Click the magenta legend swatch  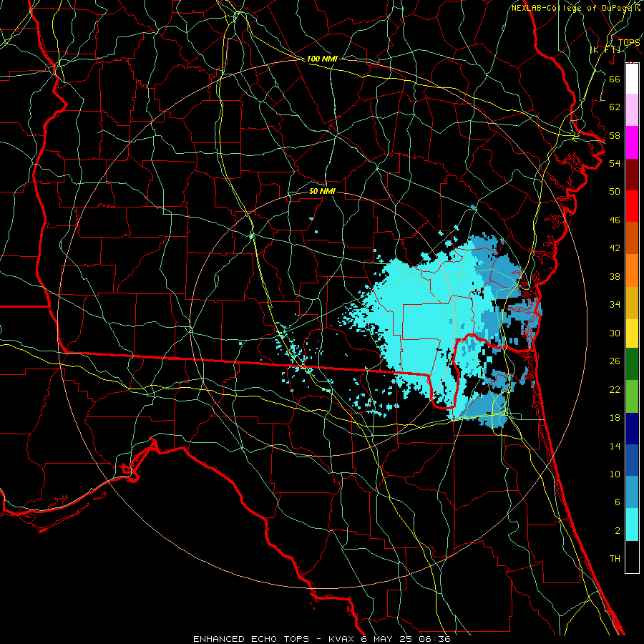pyautogui.click(x=632, y=142)
